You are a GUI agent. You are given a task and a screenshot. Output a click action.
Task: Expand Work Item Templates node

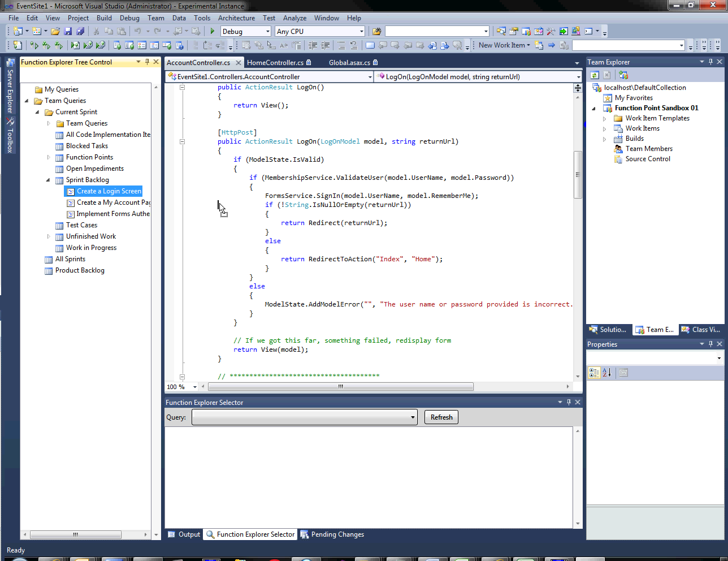pos(604,118)
